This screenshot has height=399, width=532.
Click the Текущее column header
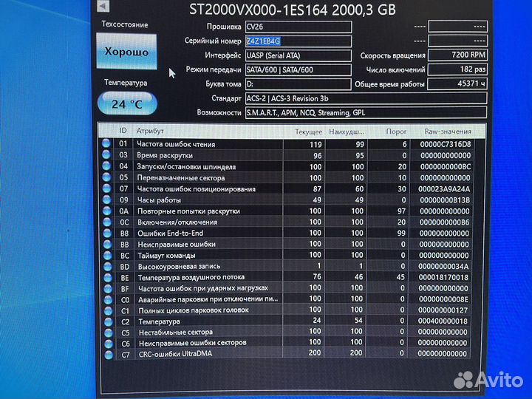(x=308, y=132)
